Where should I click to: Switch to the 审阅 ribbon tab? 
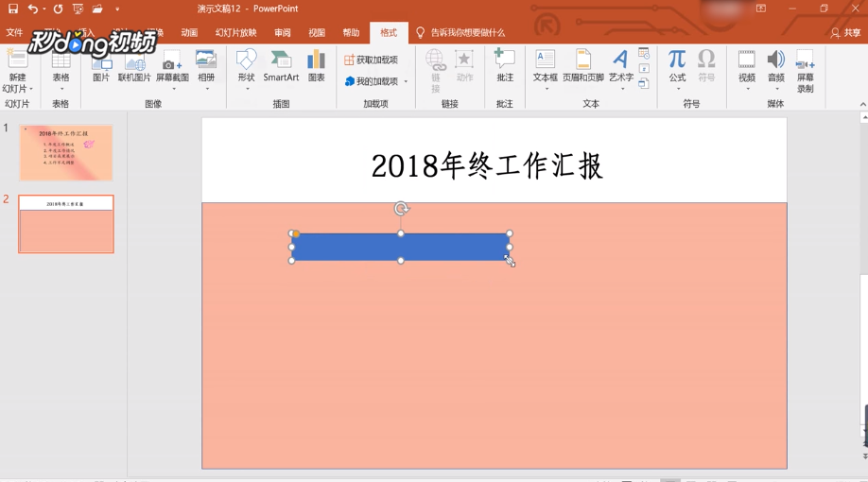coord(283,33)
